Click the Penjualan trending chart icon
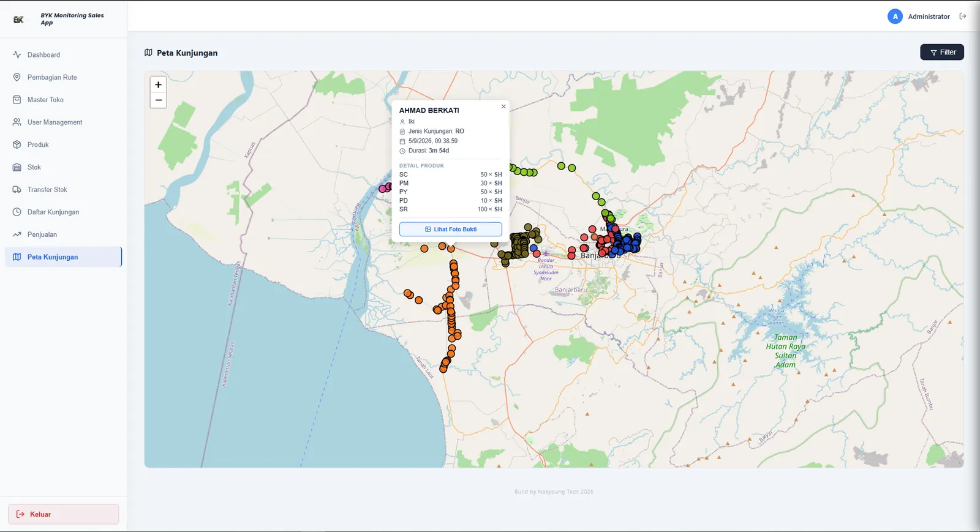The image size is (980, 532). coord(17,234)
